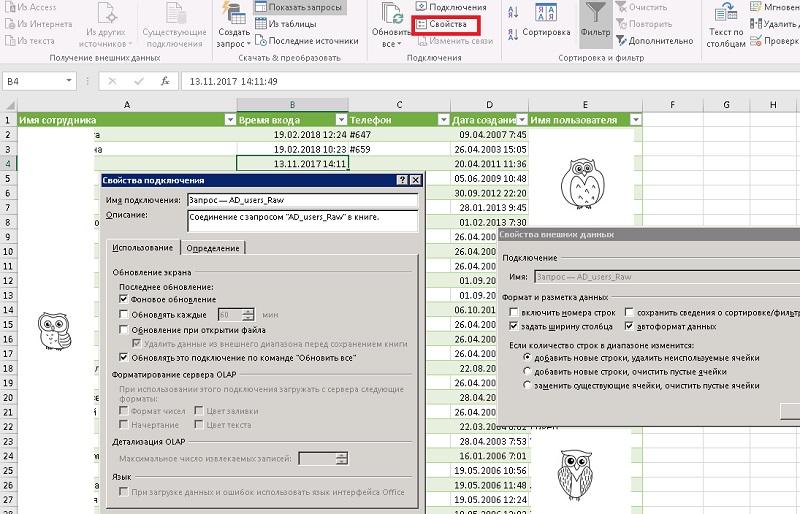Open filter dropdown for Время входа
Image resolution: width=800 pixels, height=514 pixels.
pyautogui.click(x=341, y=120)
